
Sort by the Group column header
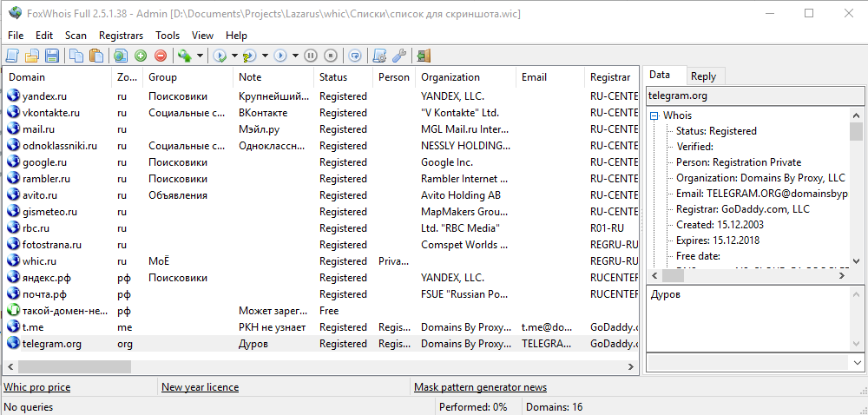(188, 77)
